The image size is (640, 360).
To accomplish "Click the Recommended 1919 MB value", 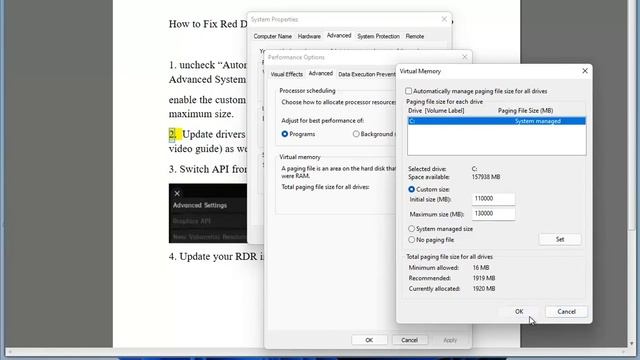I will [484, 278].
